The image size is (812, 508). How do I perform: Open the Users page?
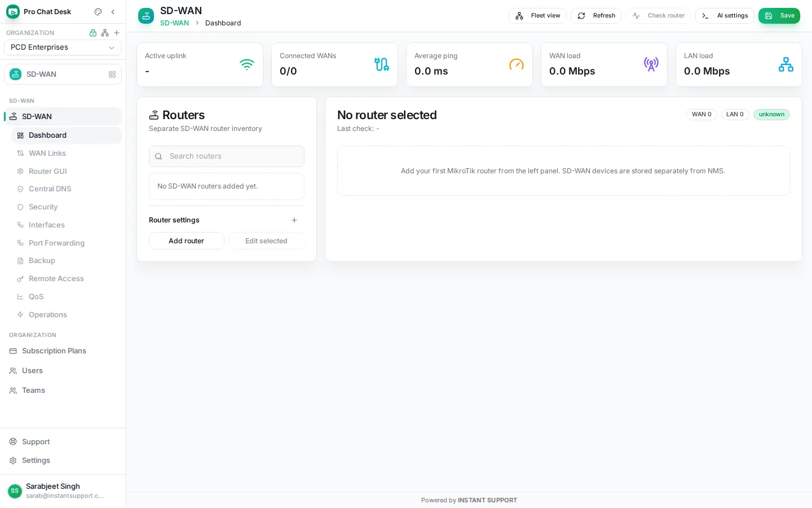(x=63, y=371)
